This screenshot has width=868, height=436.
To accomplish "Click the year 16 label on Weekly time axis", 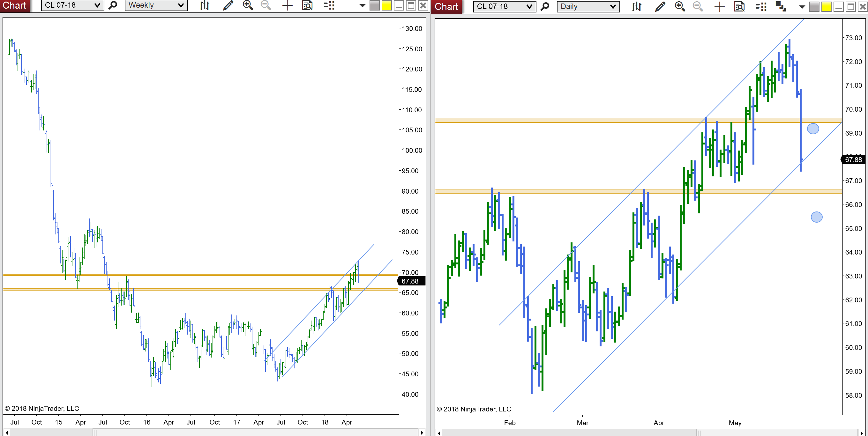I will point(146,422).
